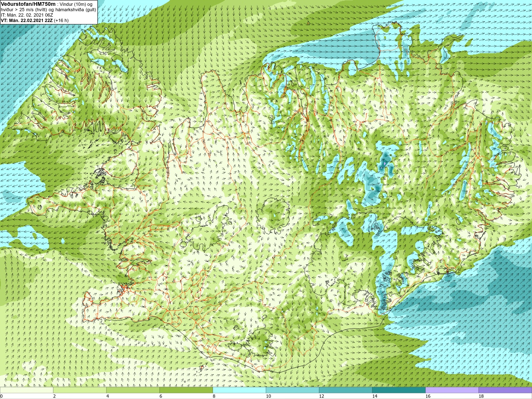
Task: Select the medium green 4–6 m/s scale swatch
Action: tap(133, 390)
